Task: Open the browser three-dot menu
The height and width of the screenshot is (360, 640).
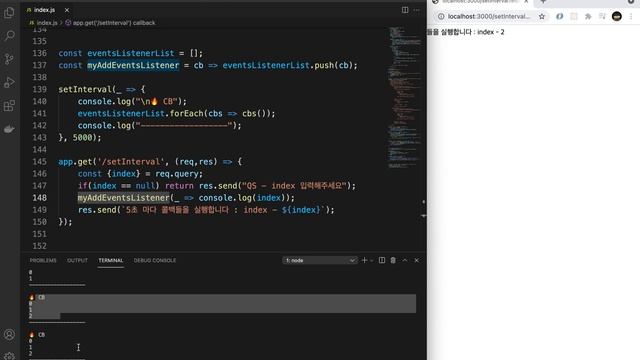Action: click(x=631, y=16)
